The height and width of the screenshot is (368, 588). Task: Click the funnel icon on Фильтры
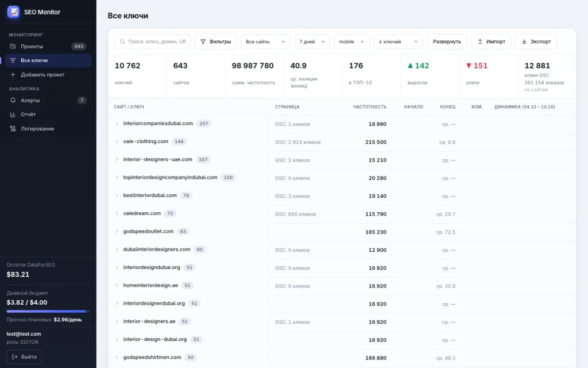tap(203, 41)
